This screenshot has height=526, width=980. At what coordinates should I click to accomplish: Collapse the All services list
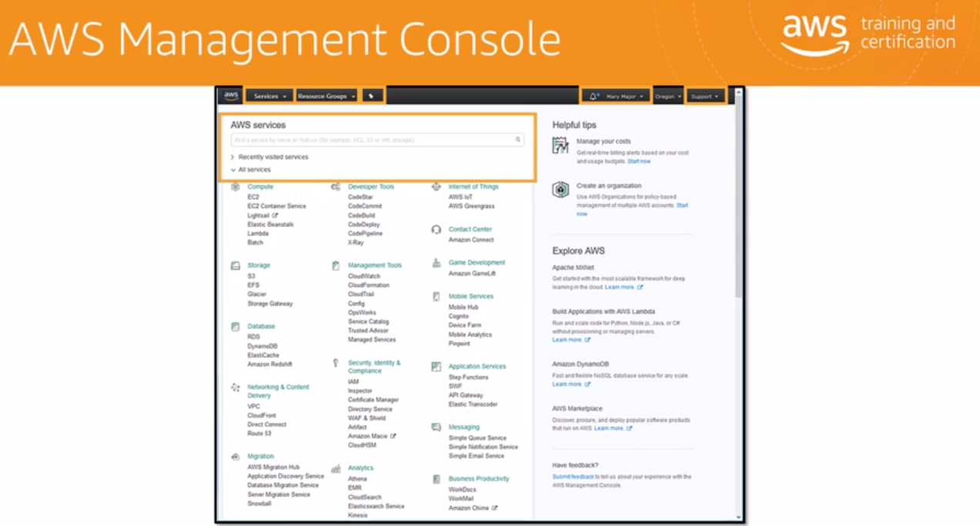(x=251, y=169)
